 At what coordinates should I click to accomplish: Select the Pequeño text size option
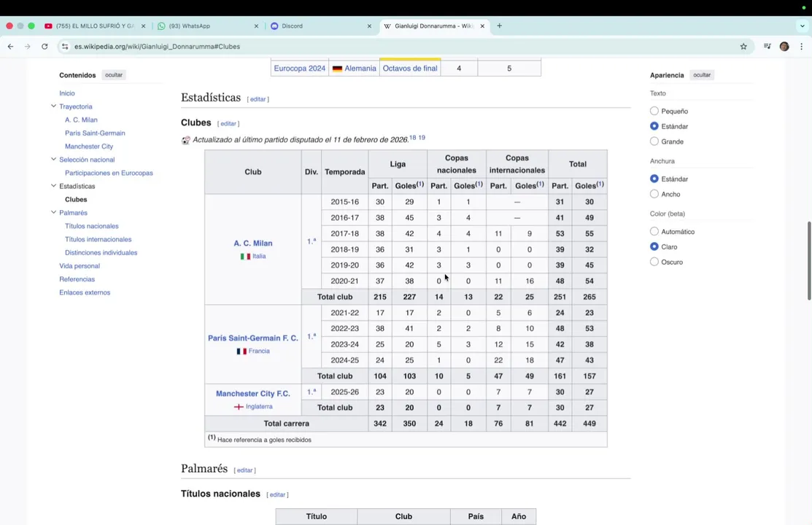pos(654,111)
